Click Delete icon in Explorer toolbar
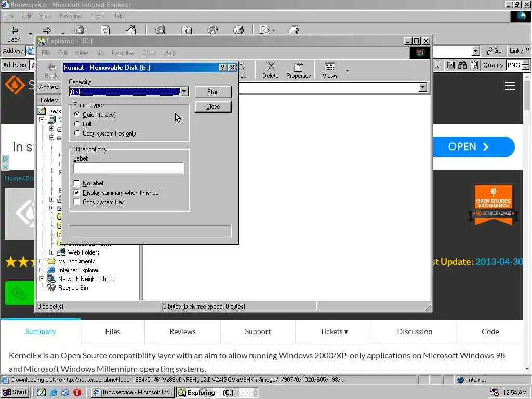Screen dimensions: 532x399 click(x=270, y=70)
